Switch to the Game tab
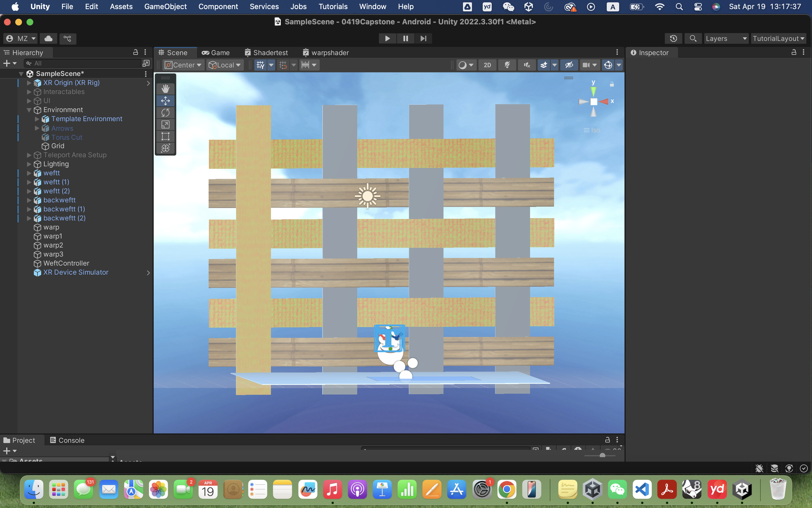Viewport: 812px width, 508px height. (216, 53)
